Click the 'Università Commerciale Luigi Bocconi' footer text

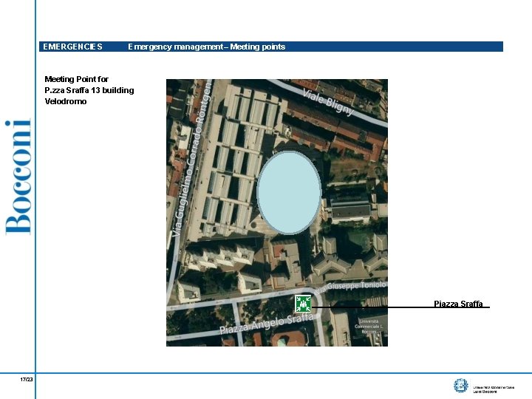[x=494, y=389]
